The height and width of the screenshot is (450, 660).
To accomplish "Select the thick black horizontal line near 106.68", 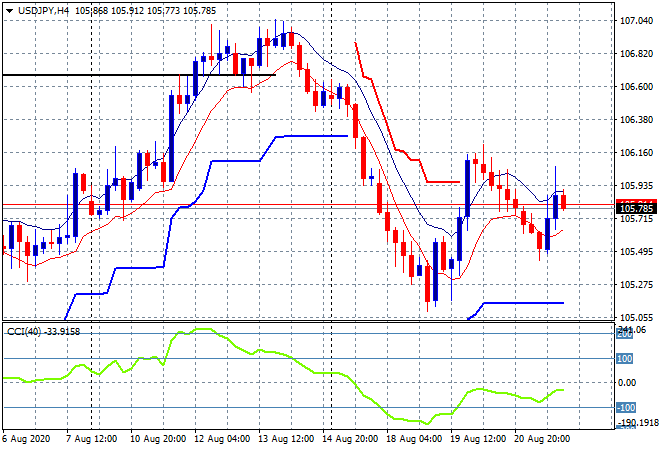I will (139, 75).
